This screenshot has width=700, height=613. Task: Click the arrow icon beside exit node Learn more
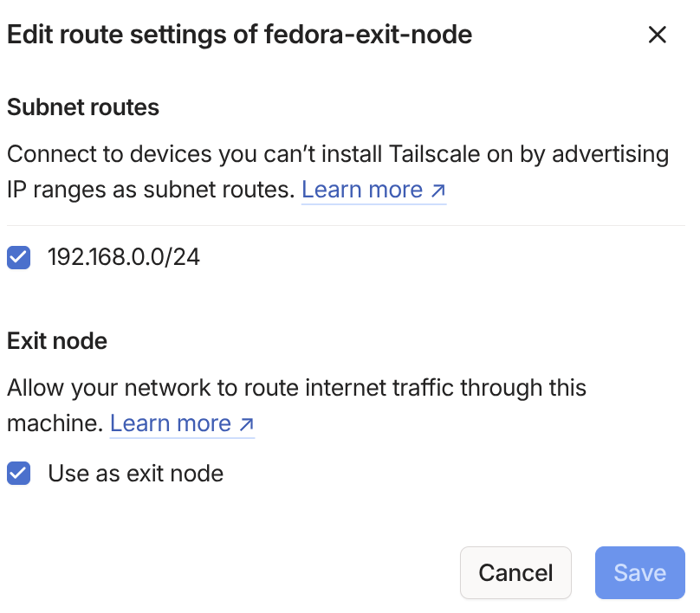[x=246, y=424]
